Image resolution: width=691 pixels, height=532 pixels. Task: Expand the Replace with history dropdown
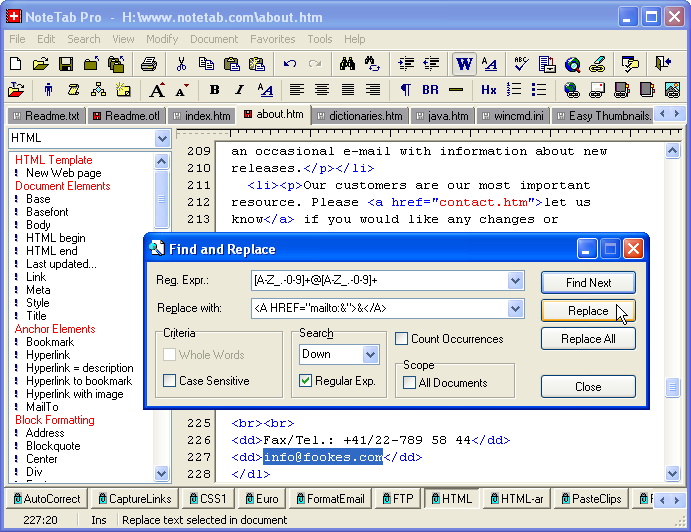pyautogui.click(x=515, y=309)
